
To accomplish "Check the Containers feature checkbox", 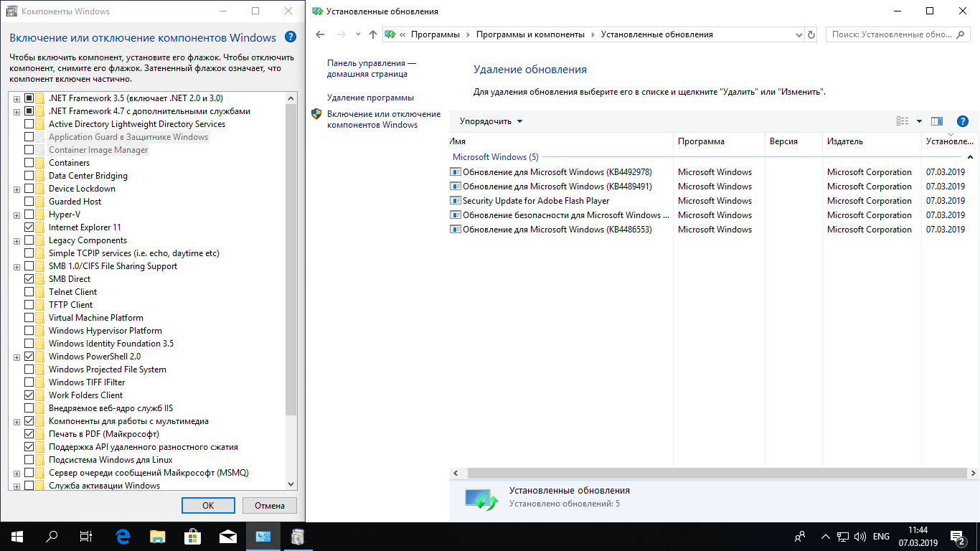I will tap(29, 163).
